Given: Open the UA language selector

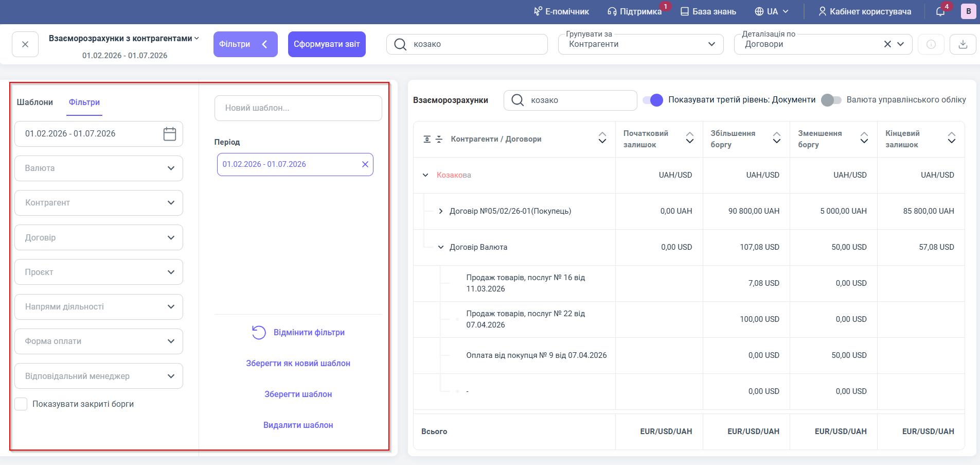Looking at the screenshot, I should point(771,11).
